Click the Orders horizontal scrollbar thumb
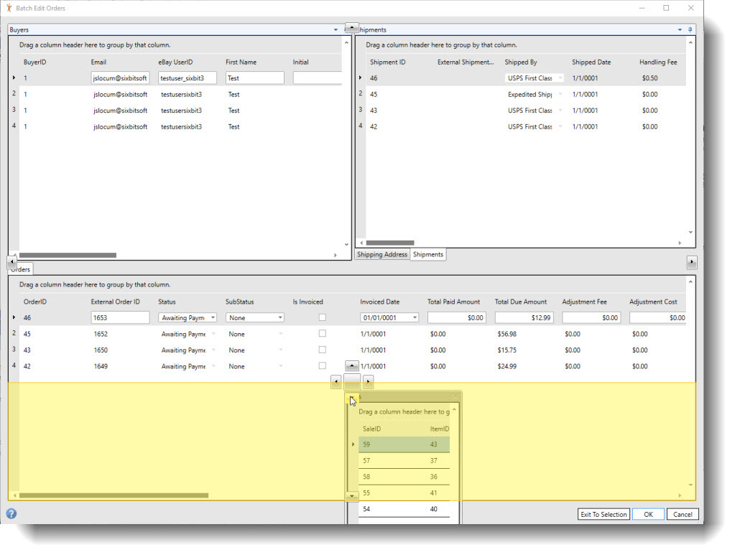Image resolution: width=740 pixels, height=560 pixels. pos(114,495)
